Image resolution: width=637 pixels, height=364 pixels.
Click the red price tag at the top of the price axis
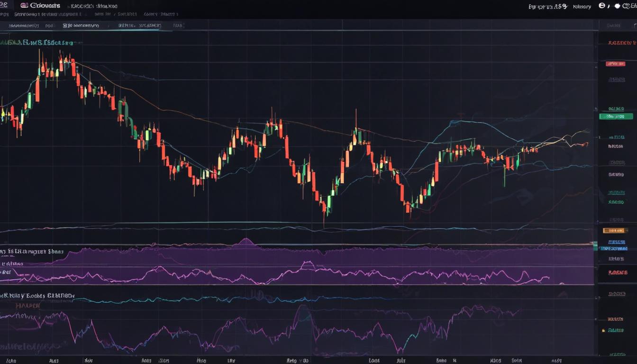click(615, 64)
